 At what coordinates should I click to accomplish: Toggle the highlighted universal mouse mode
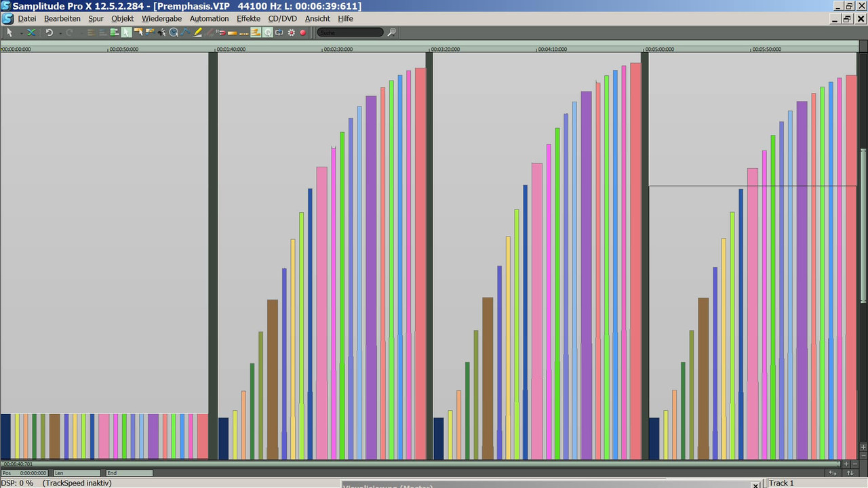tap(127, 32)
